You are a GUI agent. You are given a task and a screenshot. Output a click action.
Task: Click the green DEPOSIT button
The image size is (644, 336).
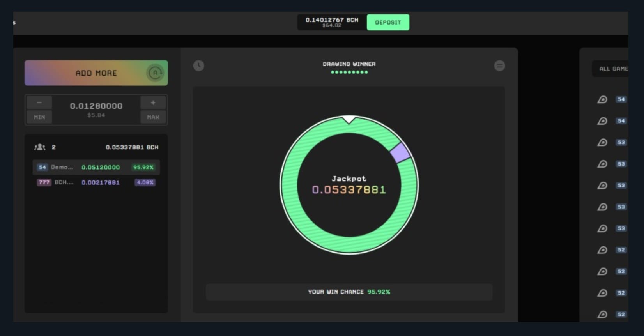(388, 22)
